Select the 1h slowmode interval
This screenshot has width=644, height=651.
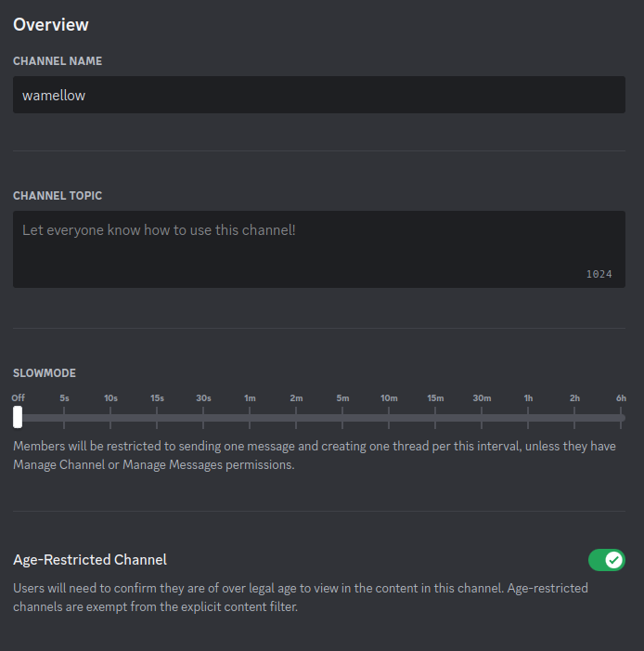point(528,418)
